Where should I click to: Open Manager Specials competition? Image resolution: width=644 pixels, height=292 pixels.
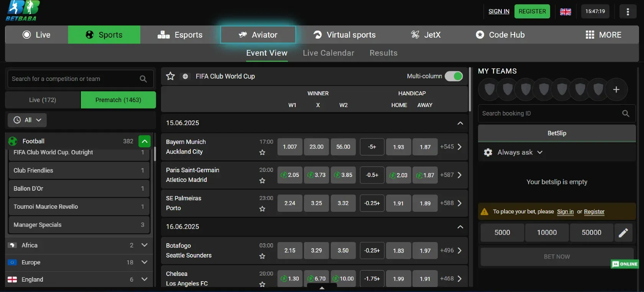point(79,225)
